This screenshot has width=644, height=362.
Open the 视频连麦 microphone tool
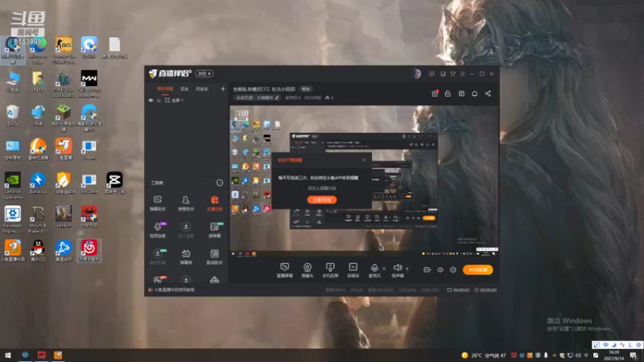point(158,230)
